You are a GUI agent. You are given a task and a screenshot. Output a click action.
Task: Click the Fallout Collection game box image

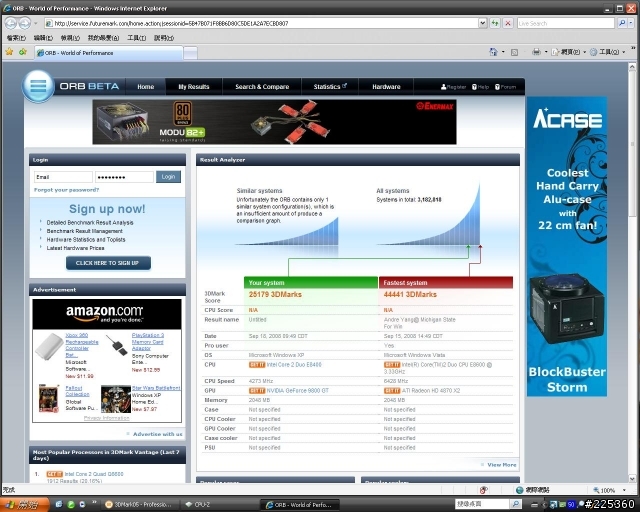tap(48, 398)
